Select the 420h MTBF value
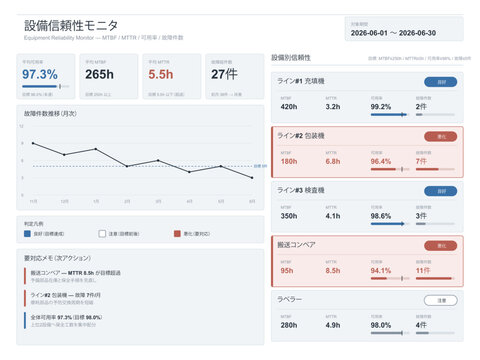Screen dimensions: 480x360 [289, 107]
